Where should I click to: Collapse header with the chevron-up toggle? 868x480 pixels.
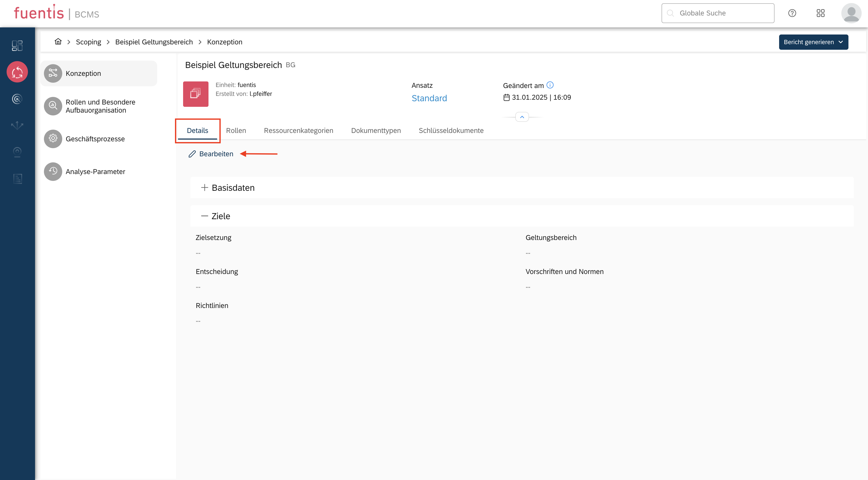pos(522,117)
